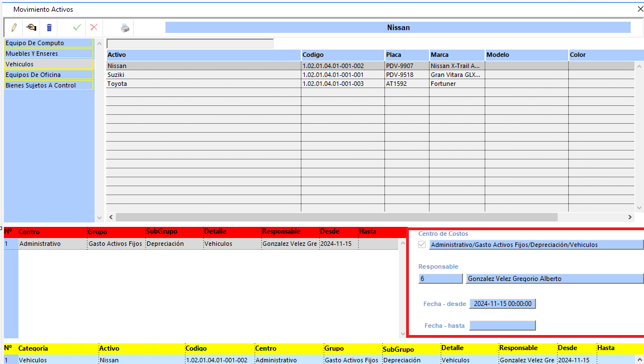644x364 pixels.
Task: Close the Movimiento Activos window
Action: coord(640,9)
